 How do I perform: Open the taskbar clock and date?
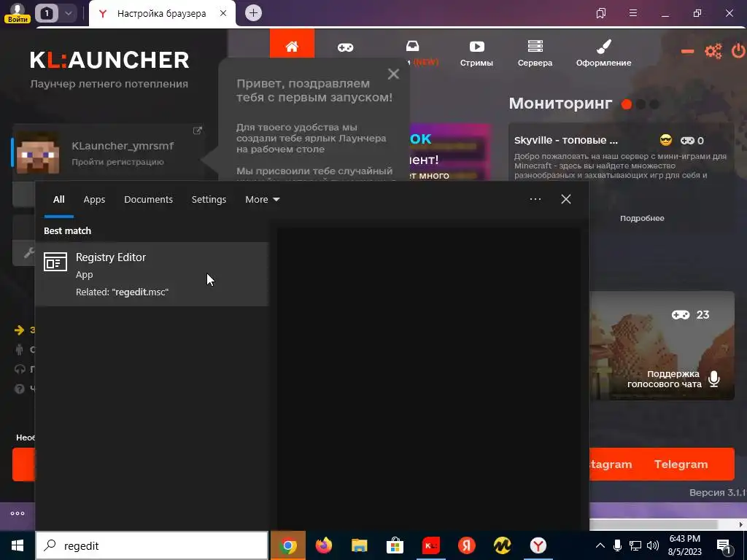coord(684,545)
